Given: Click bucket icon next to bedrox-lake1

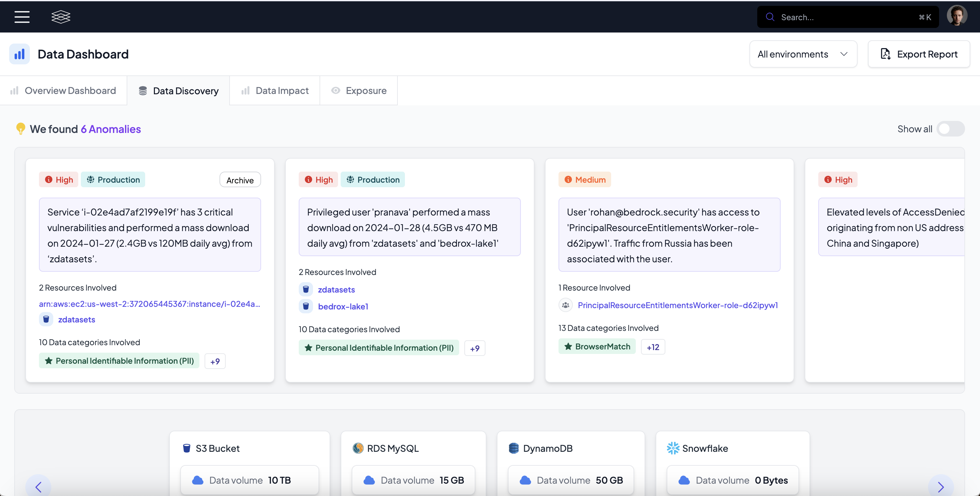Looking at the screenshot, I should (306, 306).
